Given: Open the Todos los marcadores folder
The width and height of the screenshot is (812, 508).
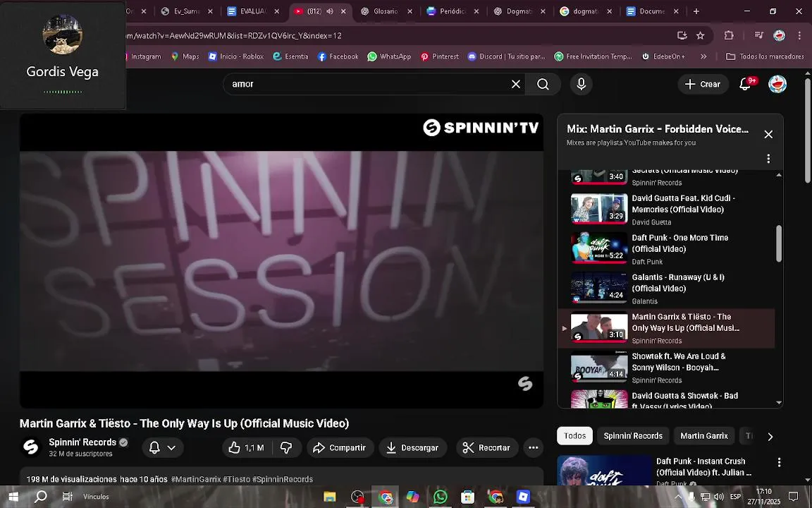Looking at the screenshot, I should 765,56.
